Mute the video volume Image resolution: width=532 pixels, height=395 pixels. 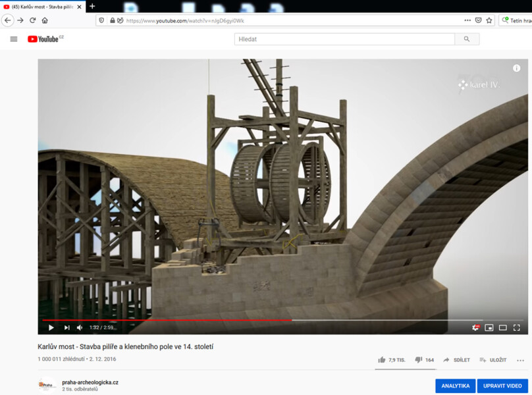80,327
